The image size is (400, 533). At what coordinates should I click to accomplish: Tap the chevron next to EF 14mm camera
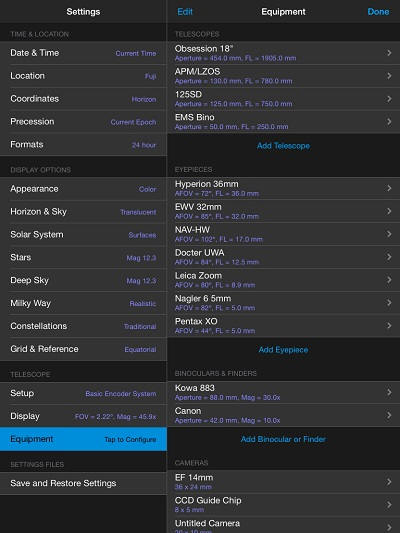point(389,482)
